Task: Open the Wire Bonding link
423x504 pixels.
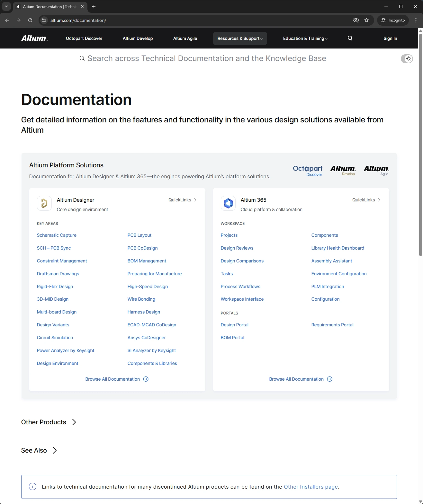Action: coord(141,299)
